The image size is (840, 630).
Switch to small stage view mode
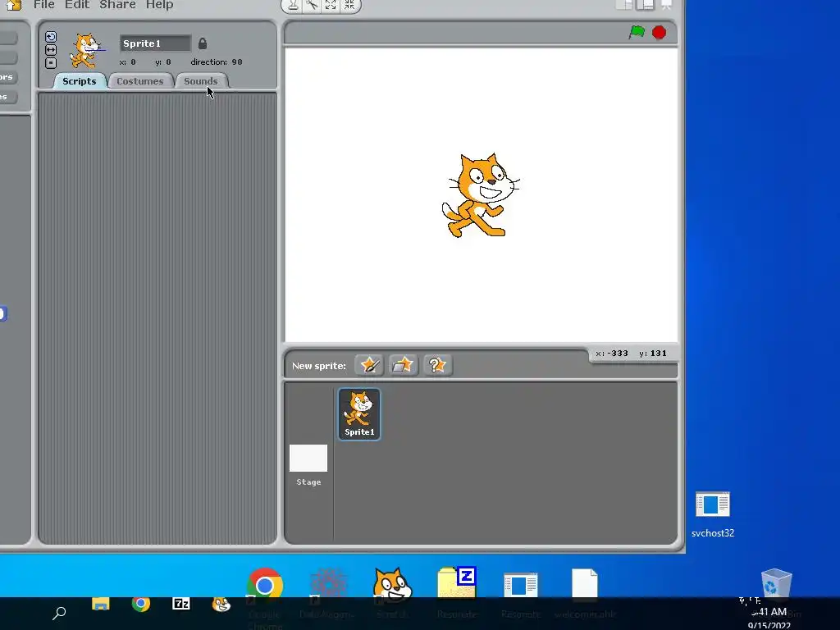624,5
